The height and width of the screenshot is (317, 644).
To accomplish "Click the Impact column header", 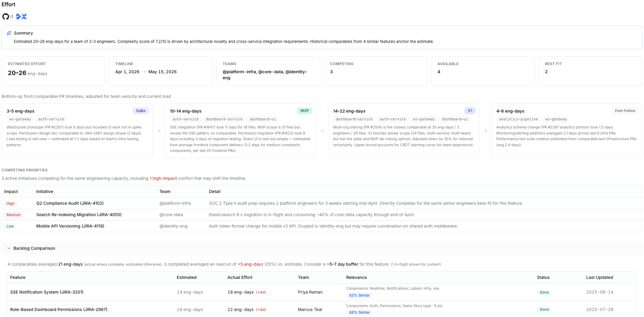I will 11,192.
